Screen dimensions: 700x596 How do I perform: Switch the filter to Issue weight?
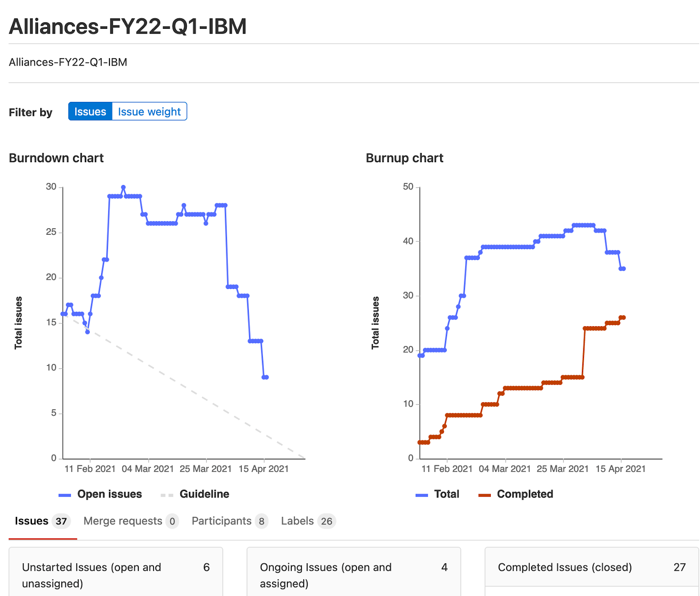tap(149, 112)
